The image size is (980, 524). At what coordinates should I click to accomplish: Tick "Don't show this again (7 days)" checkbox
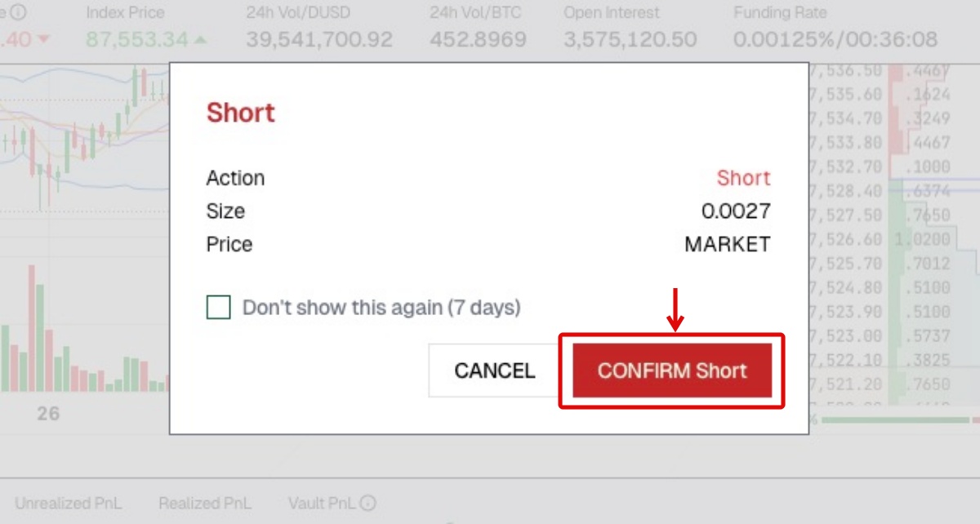[x=219, y=308]
